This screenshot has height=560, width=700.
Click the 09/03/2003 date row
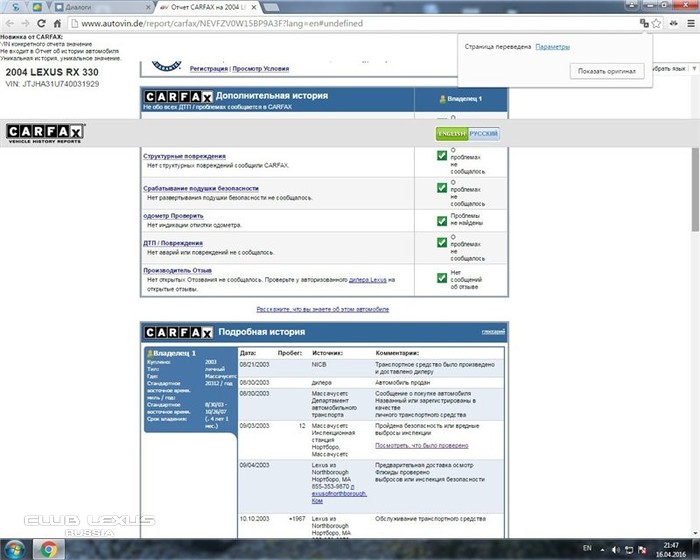pyautogui.click(x=371, y=440)
